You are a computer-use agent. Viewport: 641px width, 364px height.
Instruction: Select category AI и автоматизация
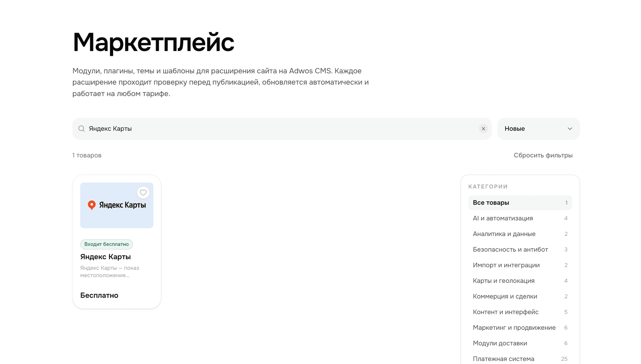pos(520,218)
